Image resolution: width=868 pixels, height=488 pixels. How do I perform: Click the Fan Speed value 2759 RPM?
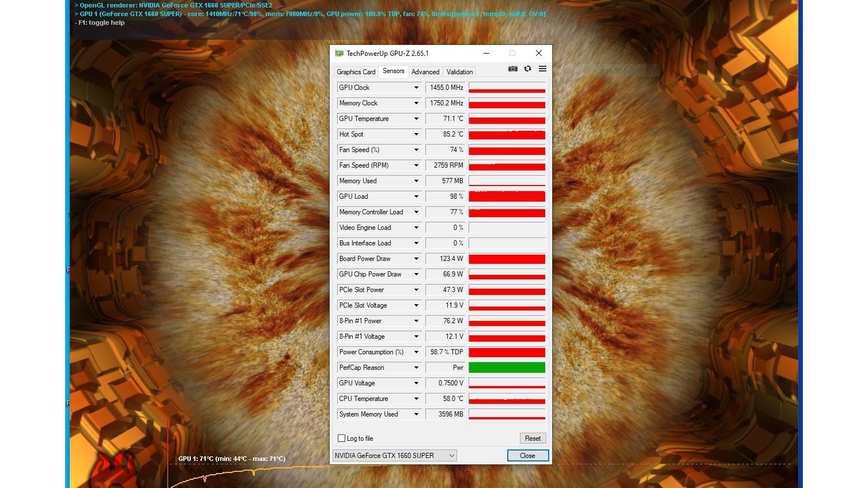(x=445, y=165)
